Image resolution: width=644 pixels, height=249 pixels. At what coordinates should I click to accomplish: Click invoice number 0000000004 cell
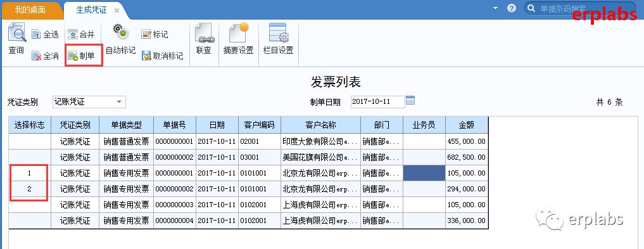point(175,220)
